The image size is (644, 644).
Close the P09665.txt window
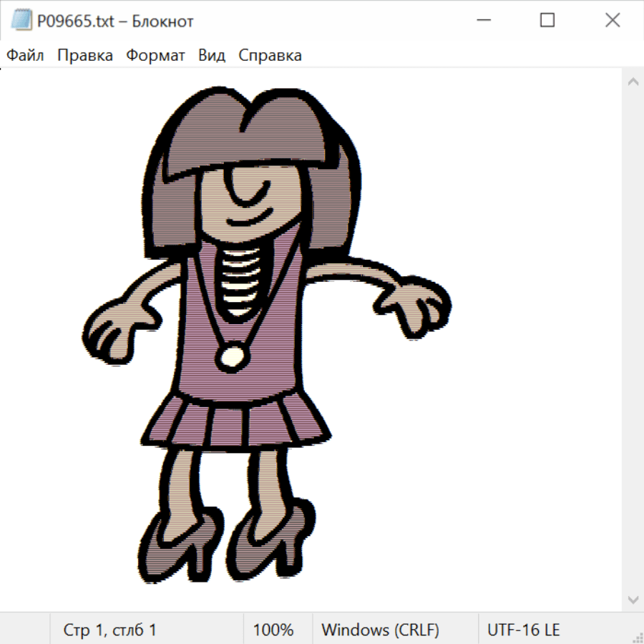(x=613, y=21)
